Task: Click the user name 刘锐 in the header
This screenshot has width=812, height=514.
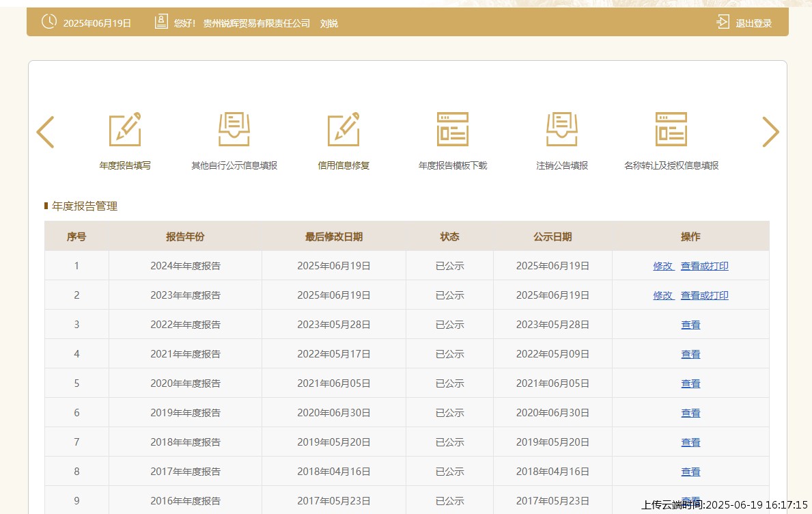Action: 329,23
